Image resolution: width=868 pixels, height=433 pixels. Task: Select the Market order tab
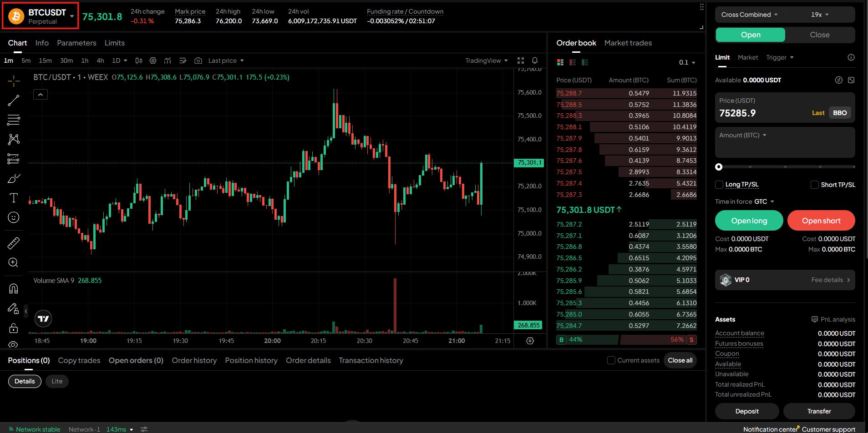(748, 57)
